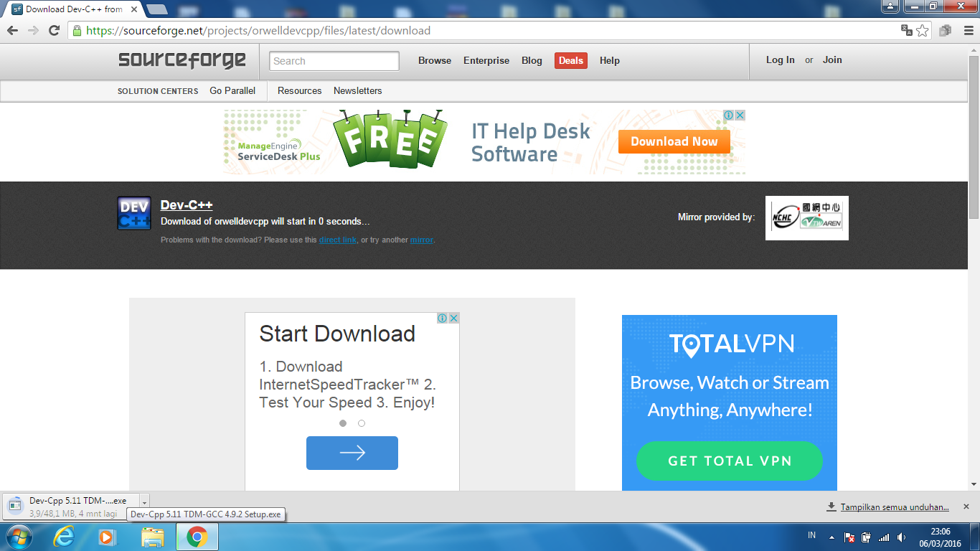Go back with the browser back arrow
Viewport: 980px width, 551px height.
[x=12, y=30]
